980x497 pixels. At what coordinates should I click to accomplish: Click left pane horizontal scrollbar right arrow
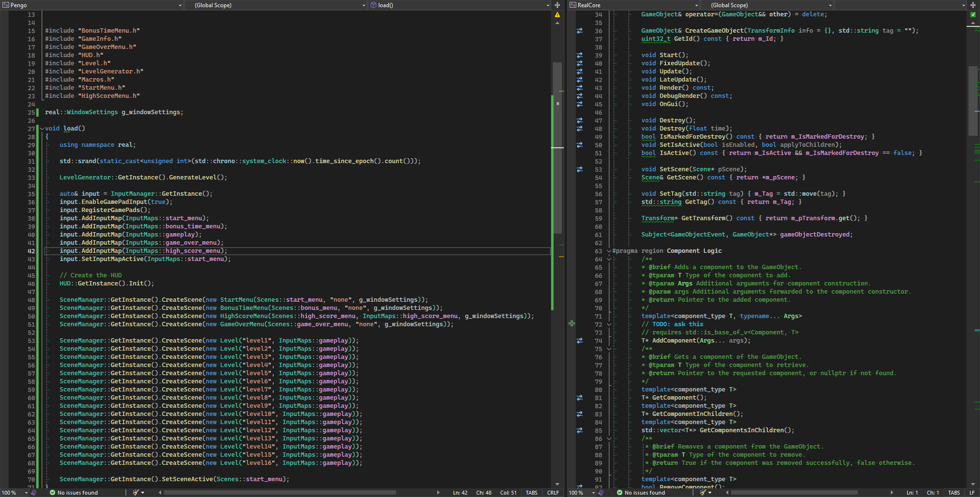[438, 493]
